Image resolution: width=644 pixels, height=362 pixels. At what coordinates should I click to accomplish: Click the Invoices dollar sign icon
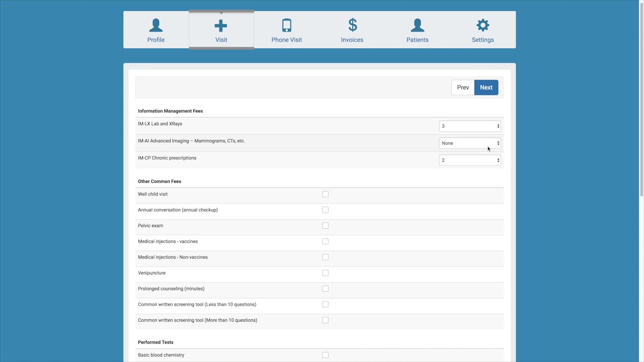(x=352, y=25)
